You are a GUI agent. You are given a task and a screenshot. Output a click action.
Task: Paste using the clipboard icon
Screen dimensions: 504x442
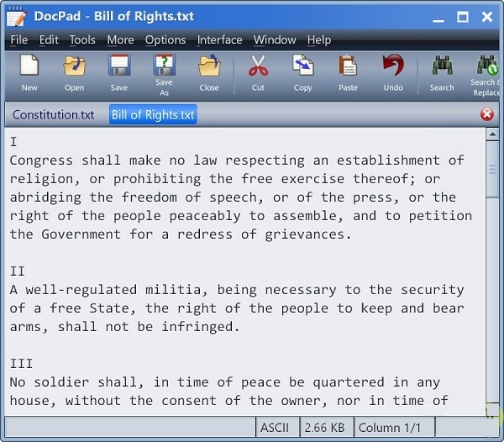click(346, 71)
